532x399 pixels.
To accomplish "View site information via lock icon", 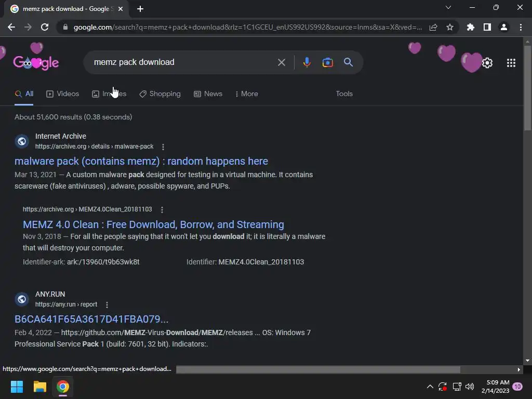I will [65, 27].
